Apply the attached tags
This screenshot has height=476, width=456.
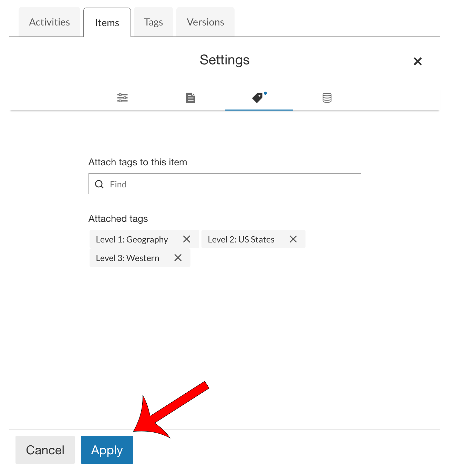pos(107,449)
